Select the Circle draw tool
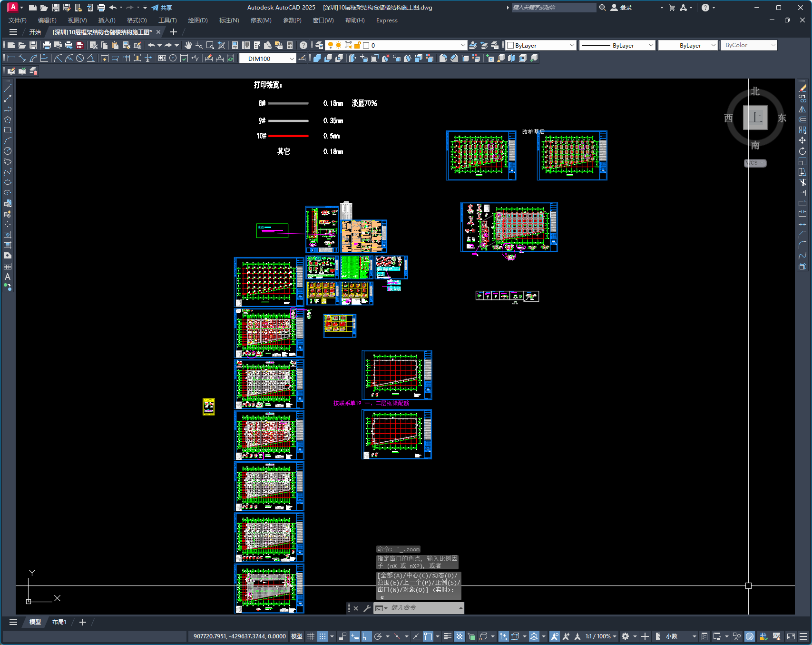Image resolution: width=812 pixels, height=645 pixels. (8, 151)
